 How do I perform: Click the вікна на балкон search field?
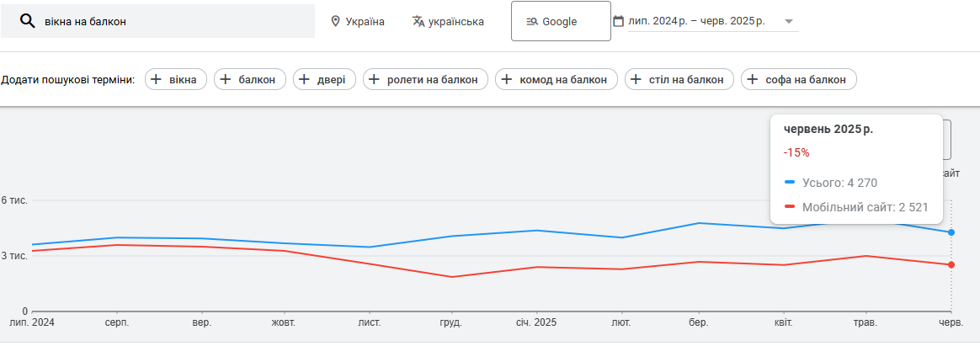pyautogui.click(x=157, y=21)
